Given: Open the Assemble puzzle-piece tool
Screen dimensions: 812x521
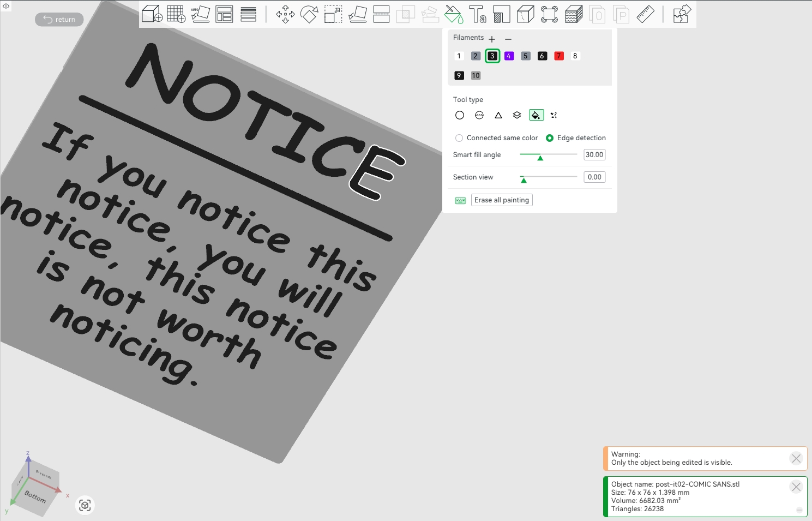Looking at the screenshot, I should click(x=682, y=14).
